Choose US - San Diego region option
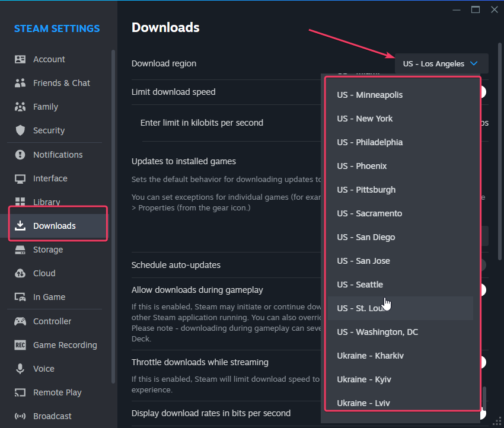 click(x=400, y=238)
